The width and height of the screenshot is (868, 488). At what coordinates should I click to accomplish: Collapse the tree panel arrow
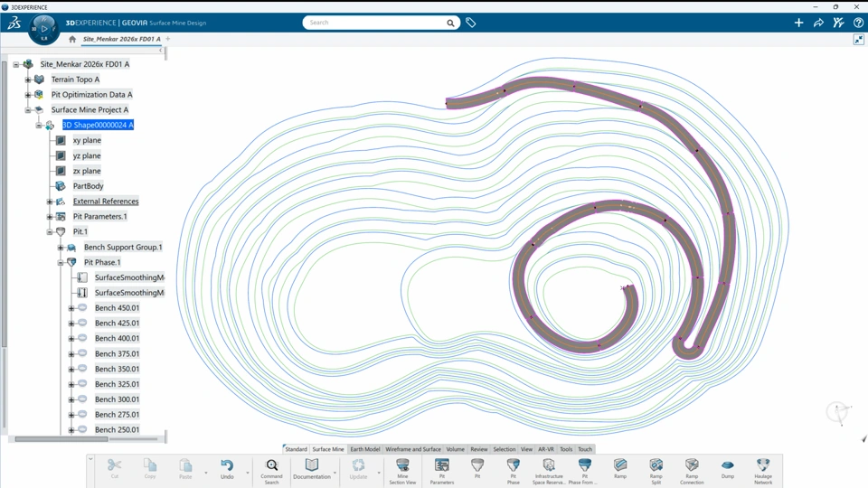161,51
